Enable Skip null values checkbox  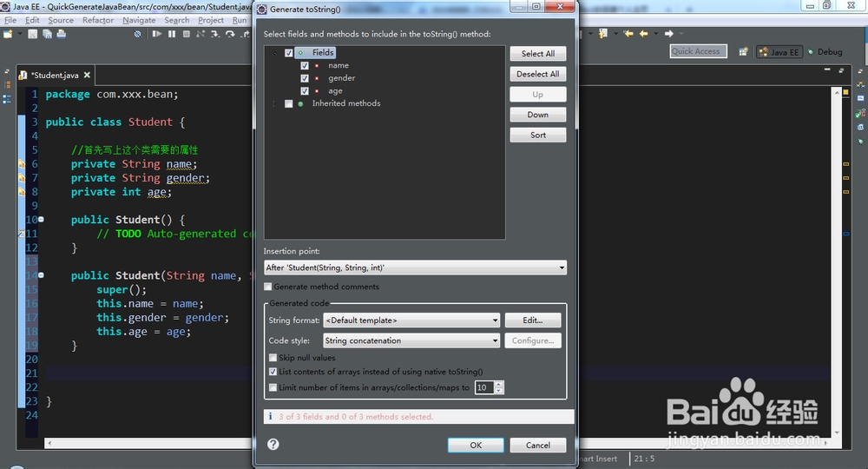[x=273, y=358]
